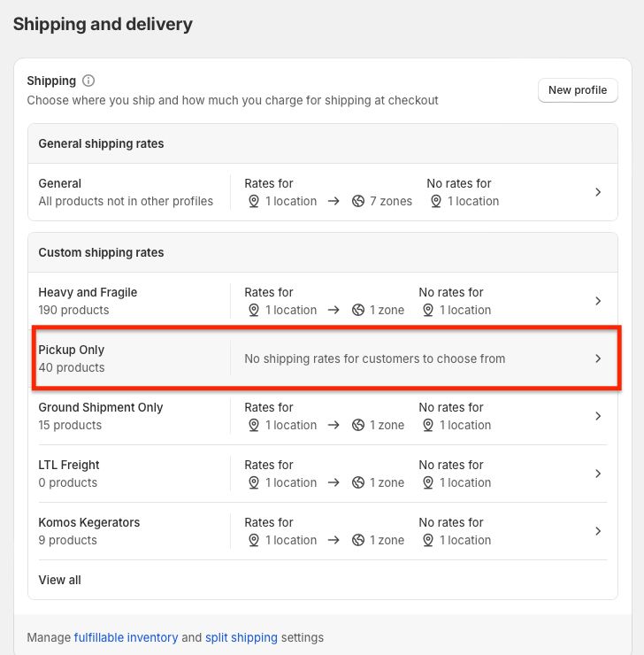Expand the Heavy and Fragile profile chevron

[x=598, y=301]
